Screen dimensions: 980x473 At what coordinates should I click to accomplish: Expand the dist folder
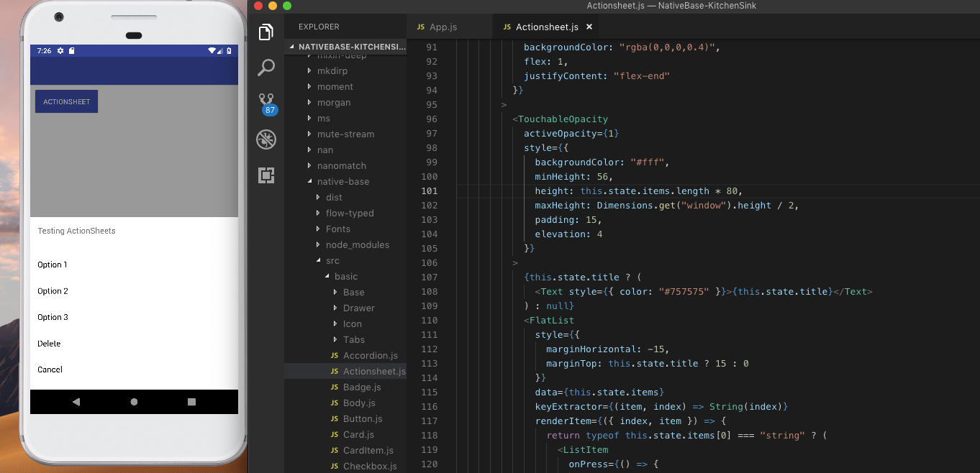click(334, 198)
